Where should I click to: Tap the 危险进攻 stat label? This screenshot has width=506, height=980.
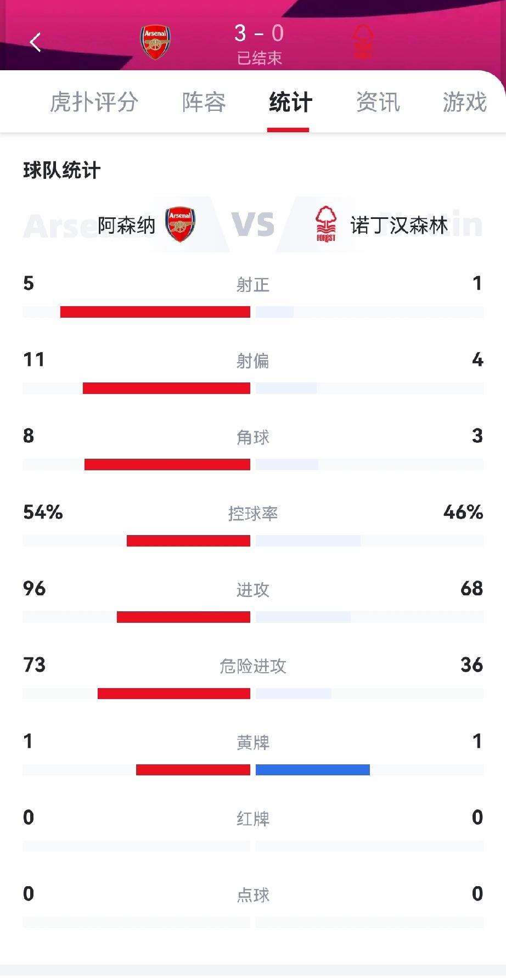[253, 666]
